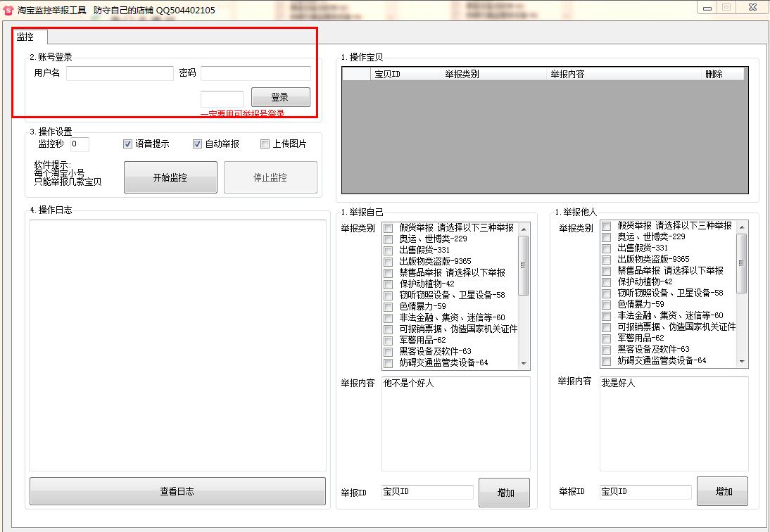Check 黑客设备及软件-63 in 举报自己 list
The height and width of the screenshot is (532, 770).
(389, 353)
